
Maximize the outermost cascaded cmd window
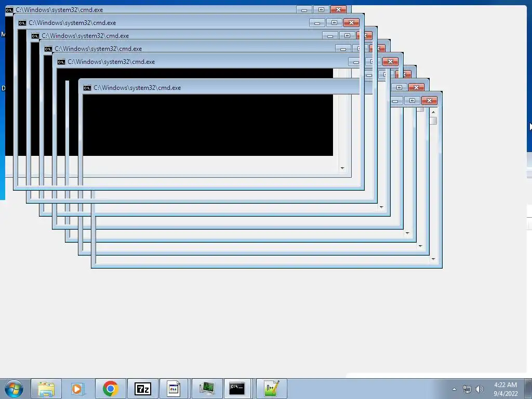pyautogui.click(x=412, y=100)
